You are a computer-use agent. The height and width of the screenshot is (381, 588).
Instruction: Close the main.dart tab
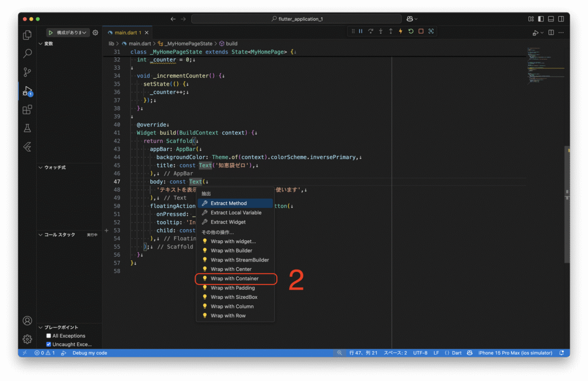(146, 33)
